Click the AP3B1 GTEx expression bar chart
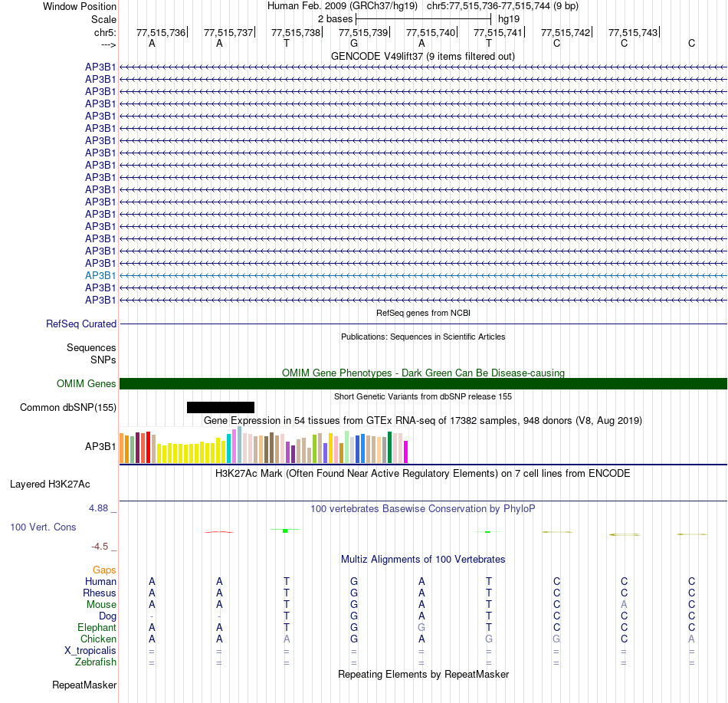The image size is (728, 703). 264,445
